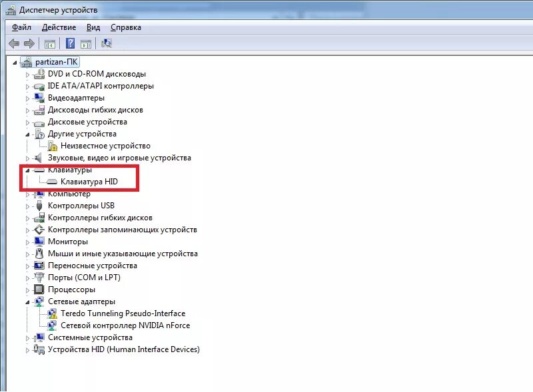Select the Клавиатура HID device
533x392 pixels.
pos(89,182)
